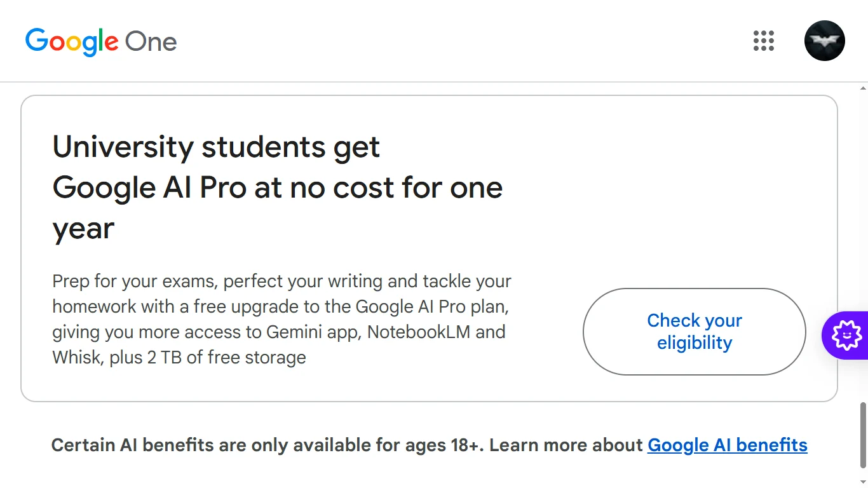The width and height of the screenshot is (868, 488).
Task: Open the Google account profile avatar
Action: pos(824,41)
